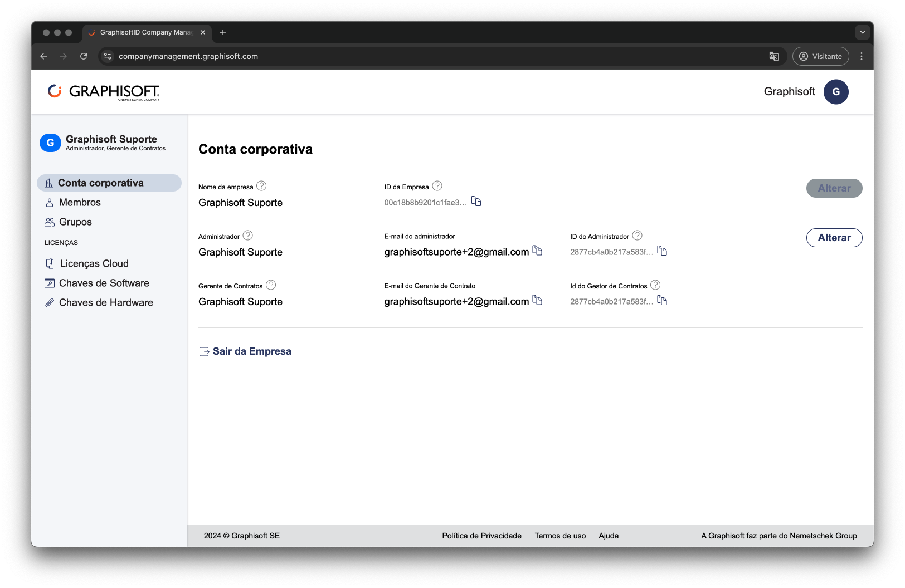The width and height of the screenshot is (905, 588).
Task: Click the Graphisoft Suporte company avatar
Action: coord(50,143)
